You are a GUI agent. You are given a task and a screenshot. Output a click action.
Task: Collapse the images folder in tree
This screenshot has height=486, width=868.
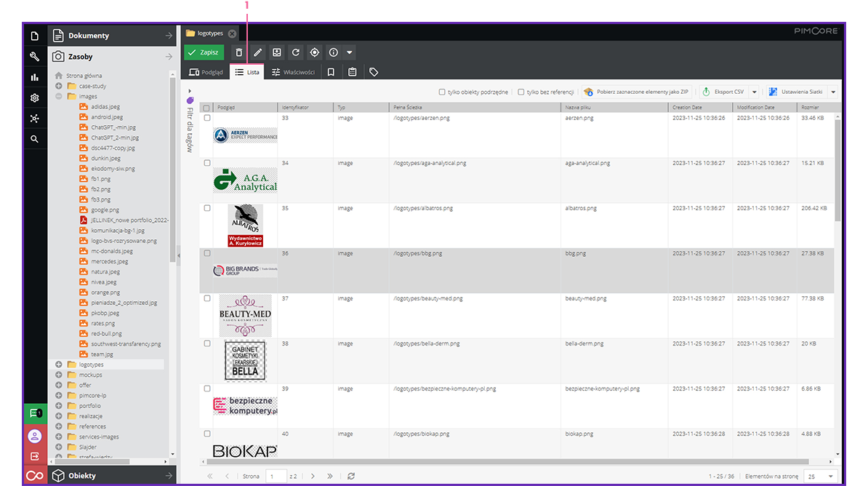coord(58,96)
